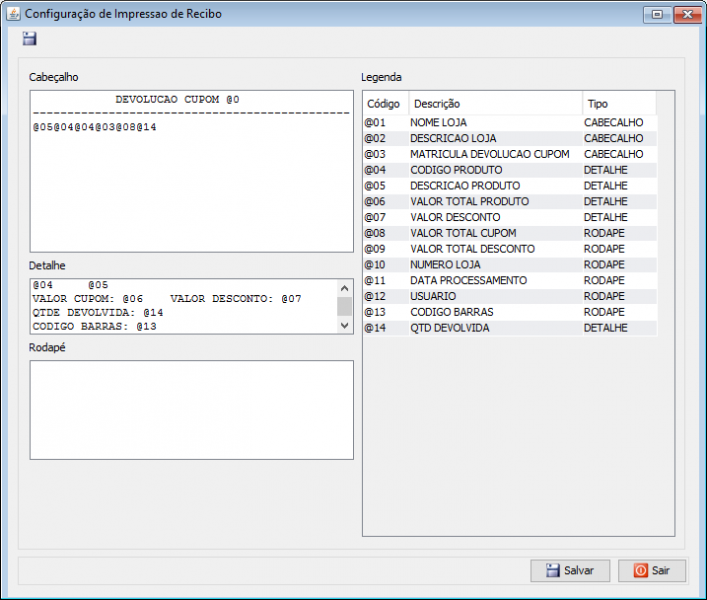This screenshot has height=600, width=707.
Task: Select the VALOR TOTAL PRODUTO row
Action: 510,202
